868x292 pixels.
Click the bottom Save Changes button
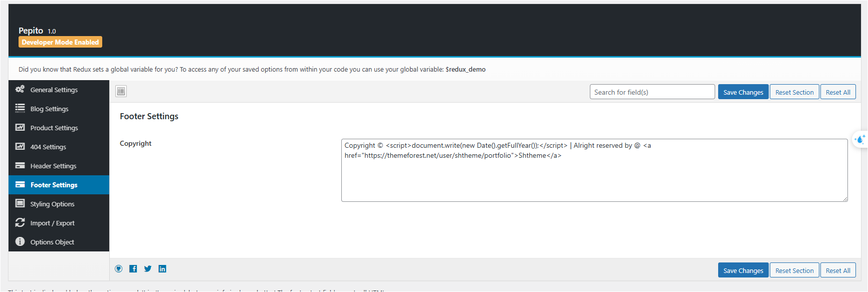click(743, 270)
